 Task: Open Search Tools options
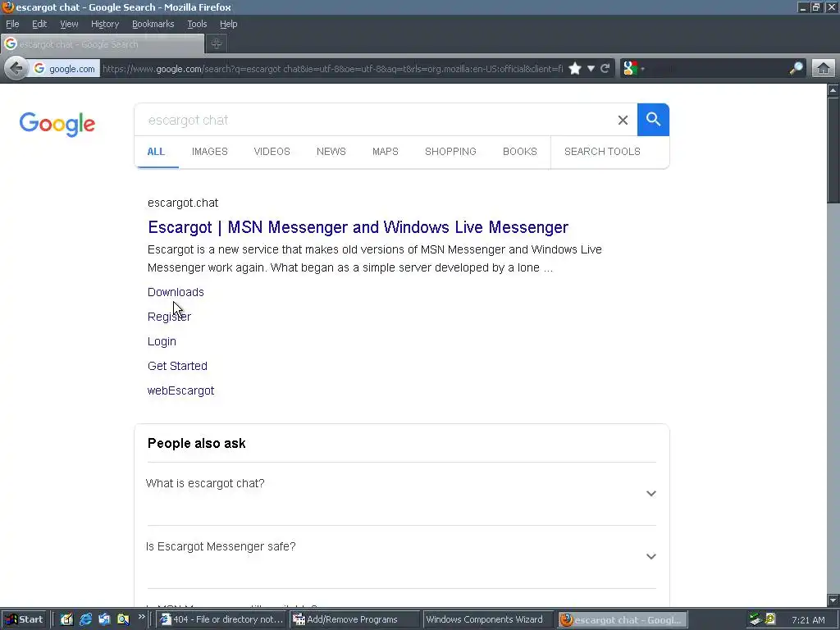(602, 152)
